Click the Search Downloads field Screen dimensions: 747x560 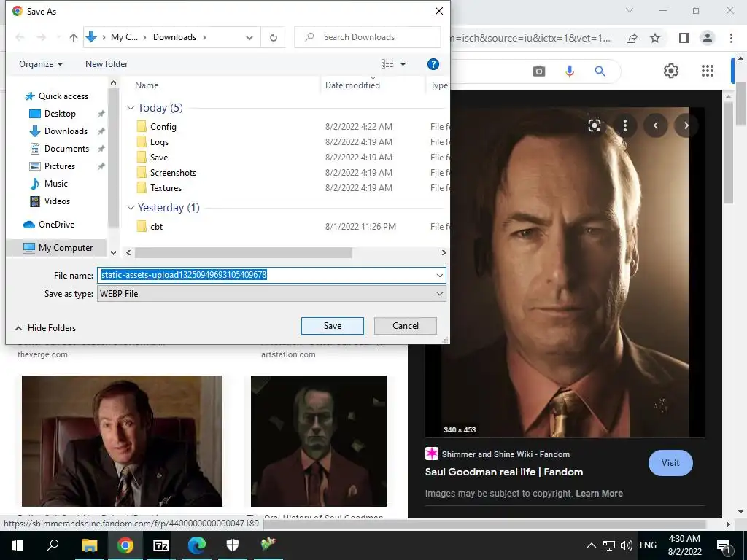368,37
